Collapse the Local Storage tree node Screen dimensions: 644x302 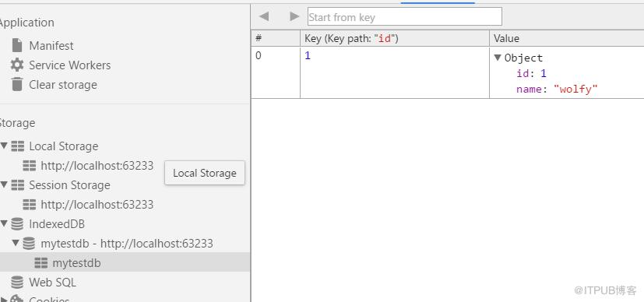(4, 146)
